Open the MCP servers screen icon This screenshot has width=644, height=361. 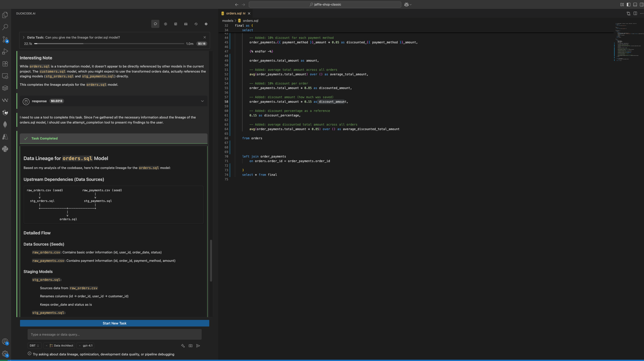point(186,24)
